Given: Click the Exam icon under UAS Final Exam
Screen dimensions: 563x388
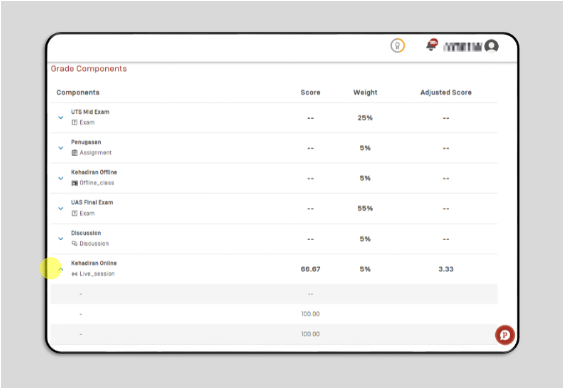Looking at the screenshot, I should click(x=74, y=213).
